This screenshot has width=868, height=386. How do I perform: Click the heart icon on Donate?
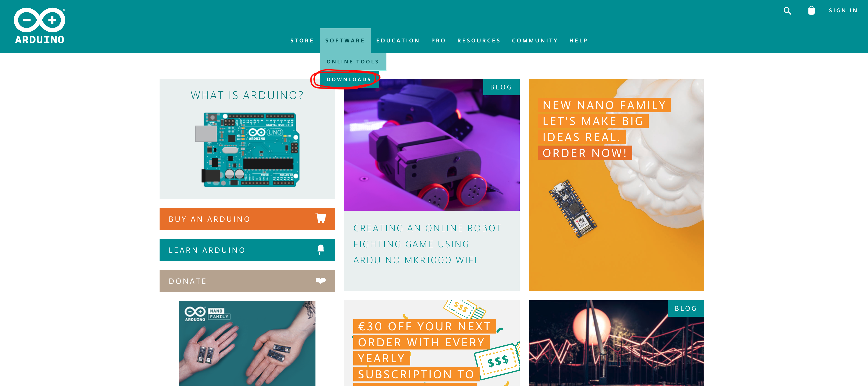coord(320,280)
